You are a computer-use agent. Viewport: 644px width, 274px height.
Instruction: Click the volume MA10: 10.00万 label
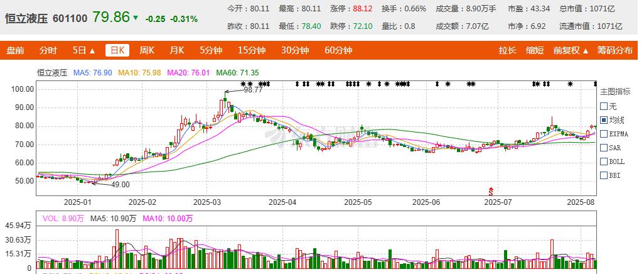pyautogui.click(x=168, y=219)
